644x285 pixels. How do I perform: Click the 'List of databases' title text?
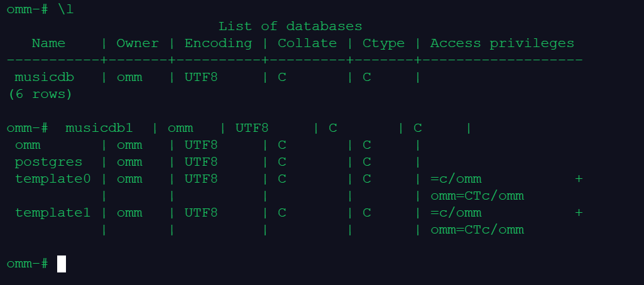click(290, 26)
